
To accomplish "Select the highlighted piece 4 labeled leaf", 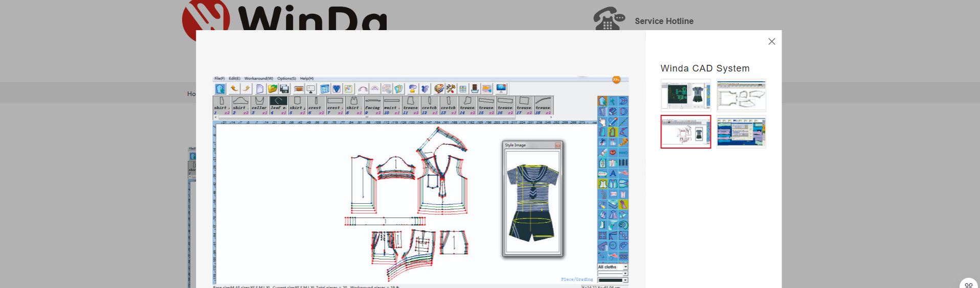I will click(278, 105).
